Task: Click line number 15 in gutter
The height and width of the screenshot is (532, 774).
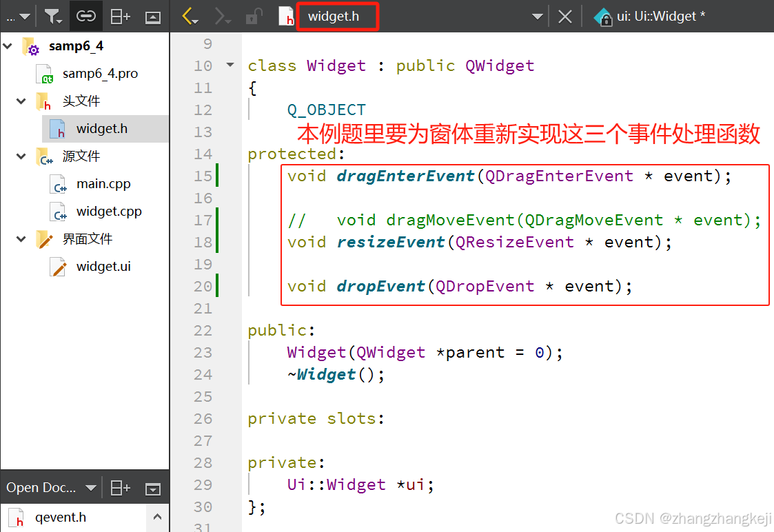Action: click(203, 176)
